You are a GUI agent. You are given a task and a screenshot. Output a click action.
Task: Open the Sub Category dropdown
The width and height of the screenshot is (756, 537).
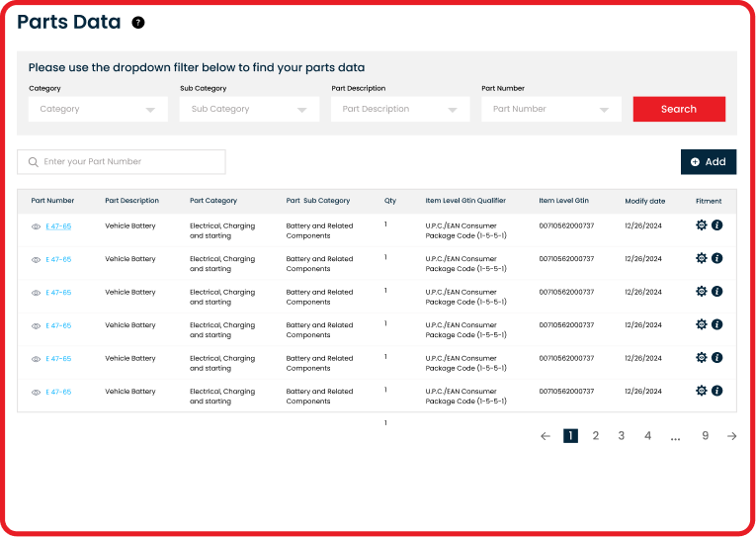point(249,109)
